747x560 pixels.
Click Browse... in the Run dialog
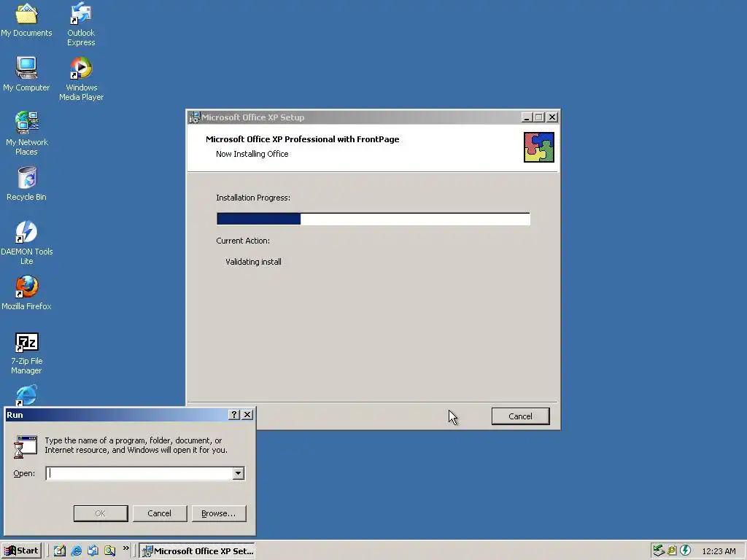coord(219,513)
